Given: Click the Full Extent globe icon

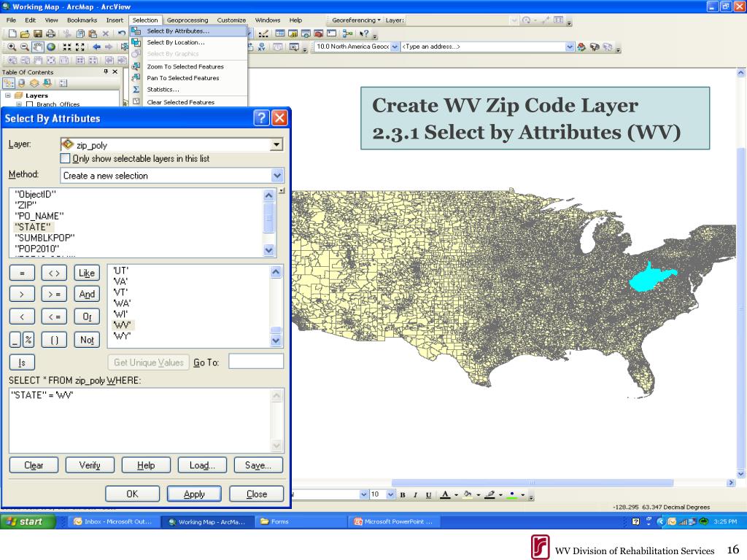Looking at the screenshot, I should click(50, 47).
